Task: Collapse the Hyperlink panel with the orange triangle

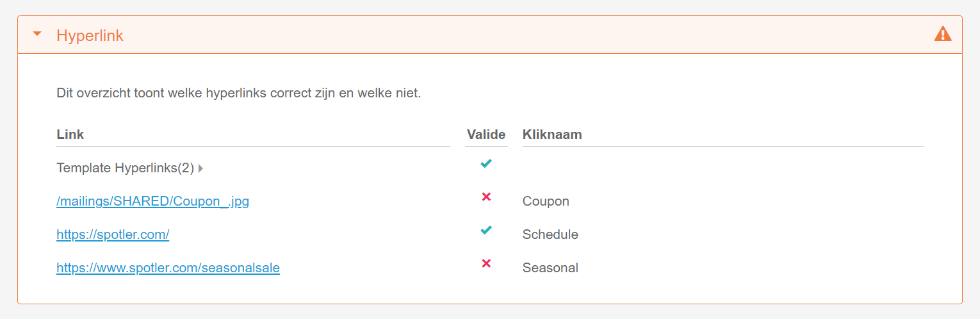Action: (x=37, y=35)
